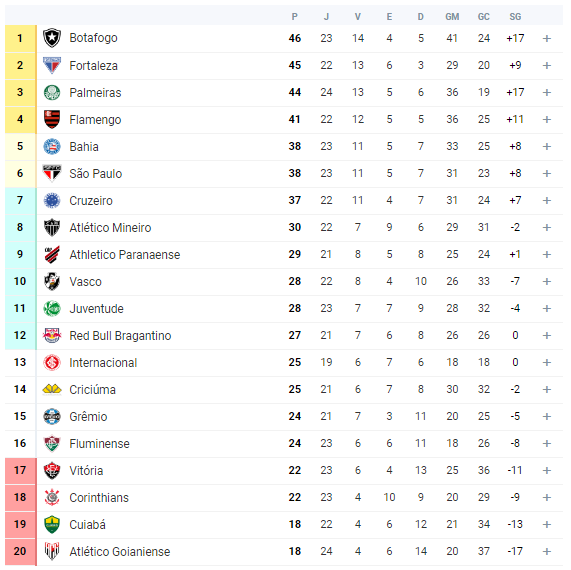Sort by GM goals scored header
The image size is (571, 570).
click(452, 17)
